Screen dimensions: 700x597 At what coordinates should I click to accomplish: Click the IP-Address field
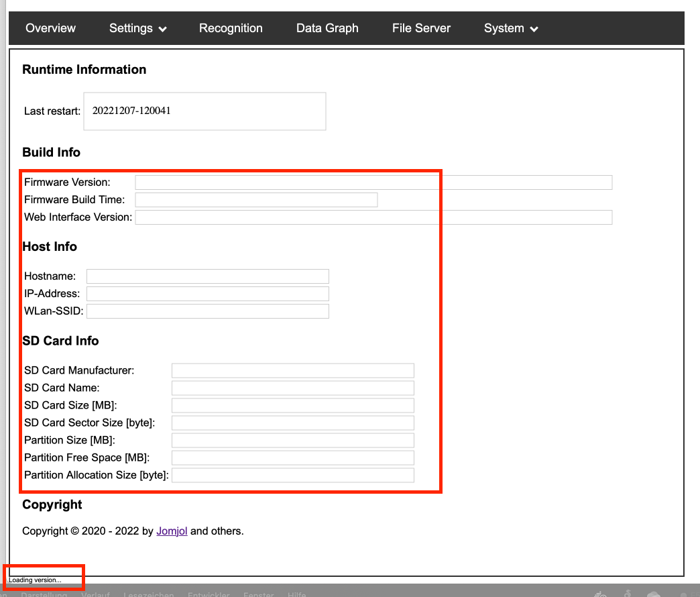[x=208, y=293]
